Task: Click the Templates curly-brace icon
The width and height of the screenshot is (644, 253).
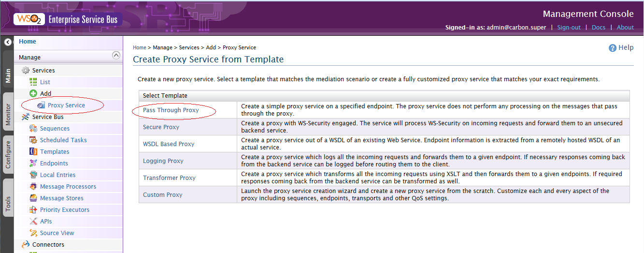Action: click(x=33, y=151)
